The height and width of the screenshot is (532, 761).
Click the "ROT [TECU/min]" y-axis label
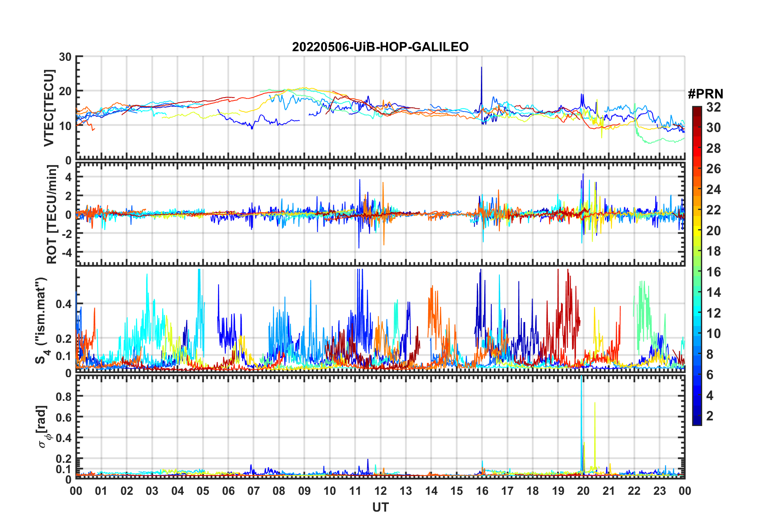[52, 214]
